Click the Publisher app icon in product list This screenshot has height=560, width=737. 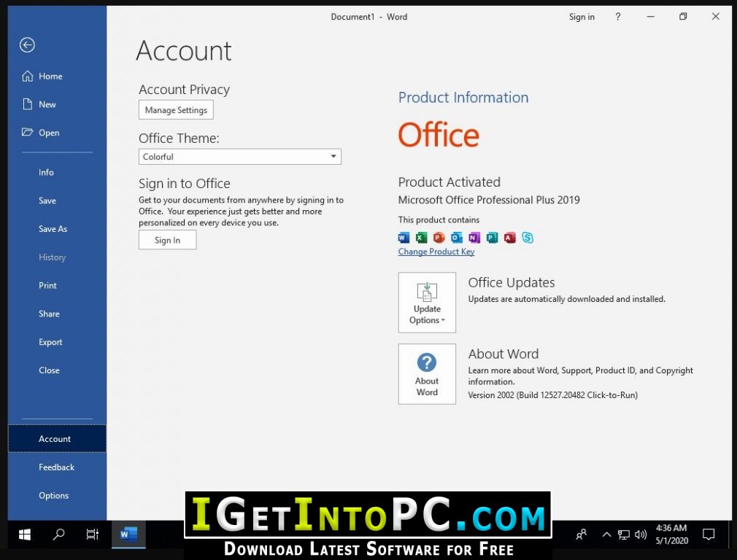coord(492,238)
